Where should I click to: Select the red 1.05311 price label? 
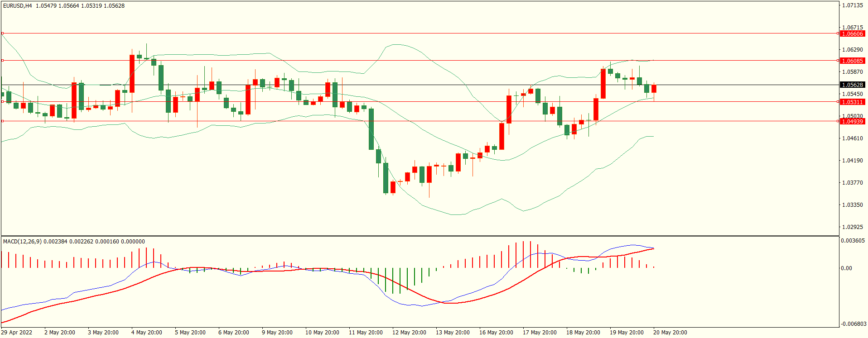point(852,102)
